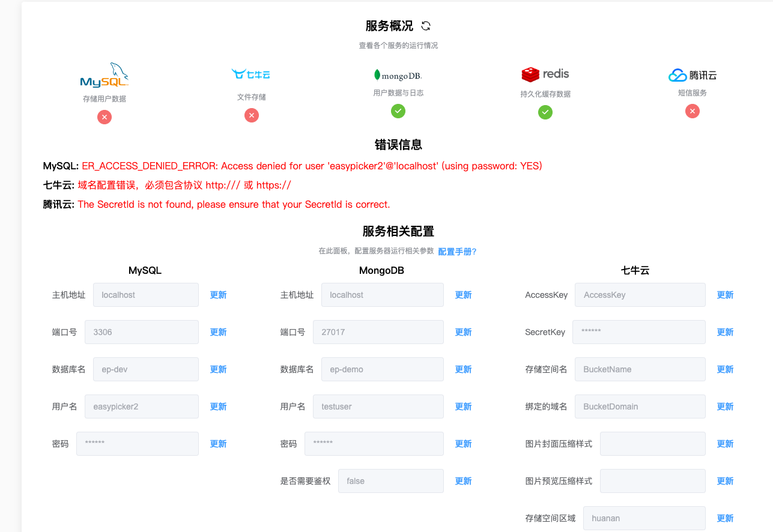Update the MongoDB 是否需要鉴权 setting
Image resolution: width=773 pixels, height=532 pixels.
pos(463,481)
